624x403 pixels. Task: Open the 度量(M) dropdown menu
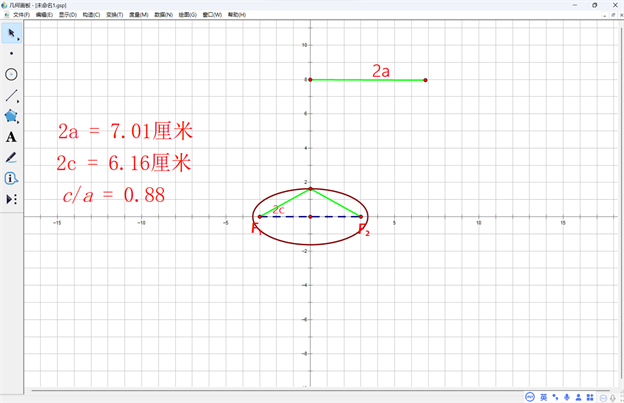click(138, 15)
